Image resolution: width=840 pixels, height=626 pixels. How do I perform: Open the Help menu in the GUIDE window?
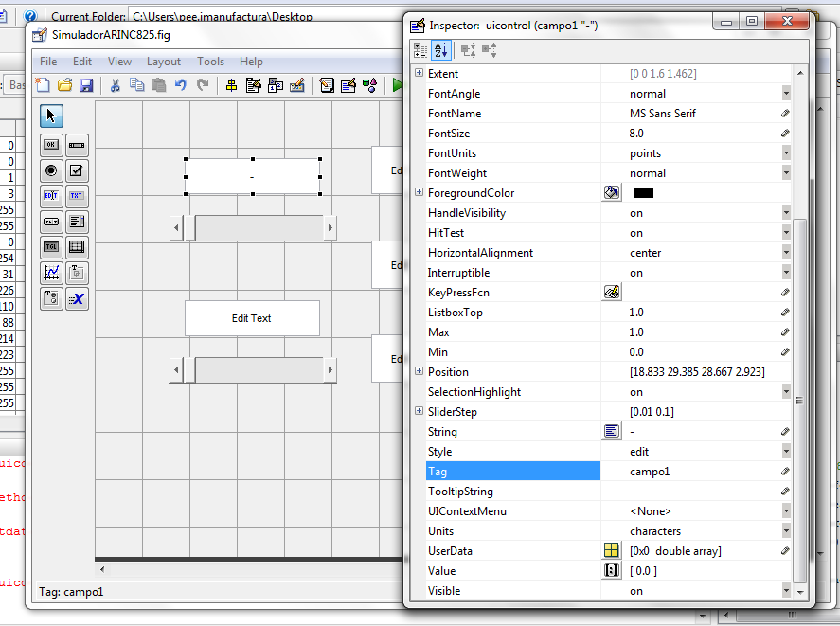coord(251,62)
